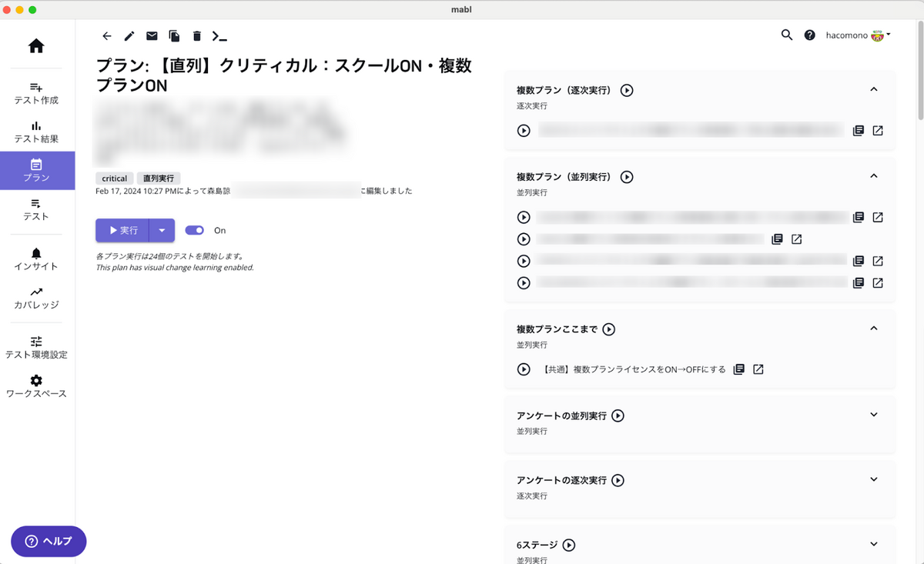
Task: Open the CLI command terminal icon
Action: click(219, 35)
